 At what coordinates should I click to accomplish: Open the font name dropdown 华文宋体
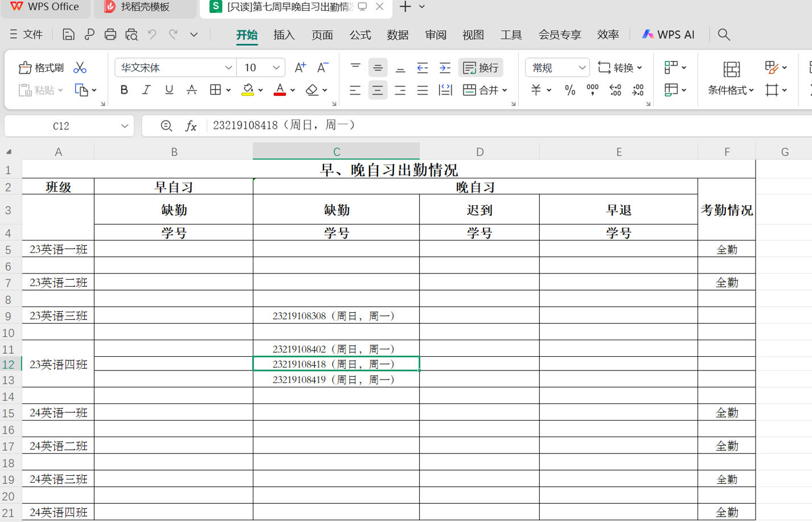[228, 68]
